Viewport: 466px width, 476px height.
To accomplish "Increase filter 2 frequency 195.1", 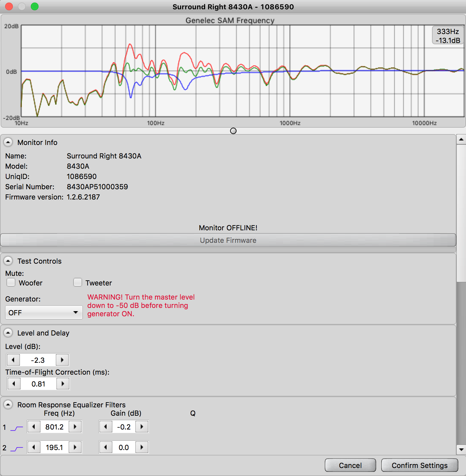I will coord(75,447).
